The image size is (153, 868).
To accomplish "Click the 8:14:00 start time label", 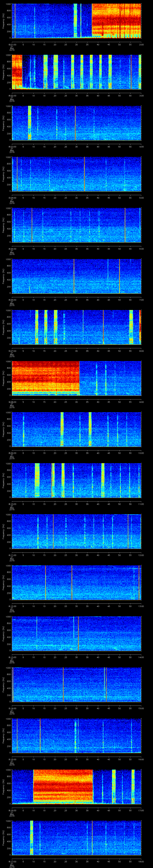I will coord(12,708).
